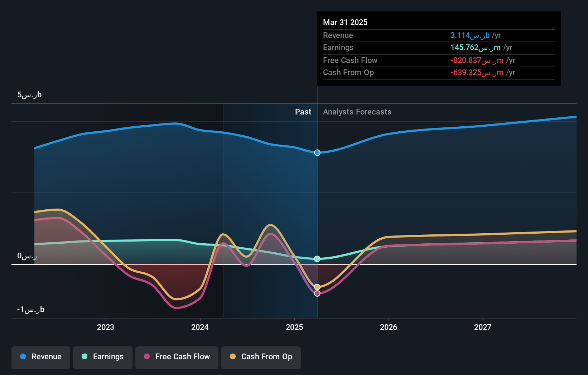Image resolution: width=588 pixels, height=375 pixels.
Task: Toggle the Cash From Op legend button
Action: (261, 357)
